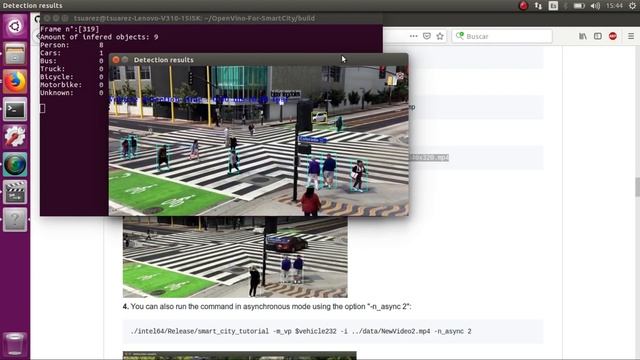640x360 pixels.
Task: Launch Firefox from the dock
Action: [x=15, y=82]
